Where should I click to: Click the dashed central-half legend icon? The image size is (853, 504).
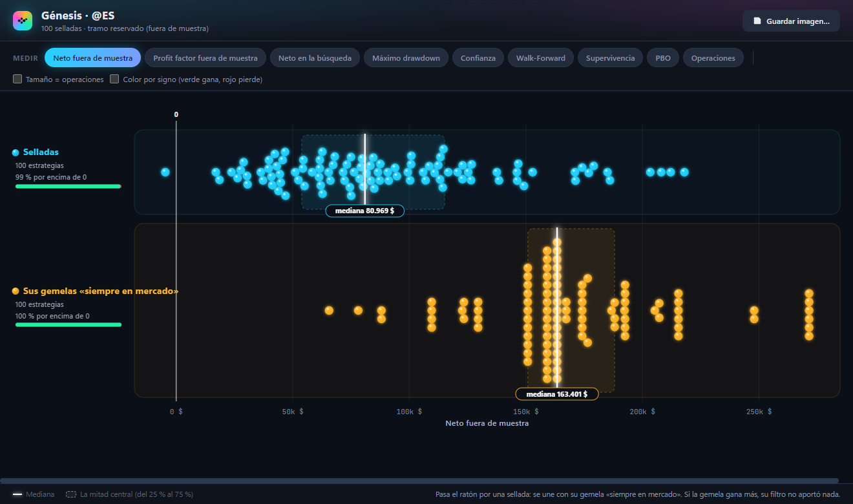pos(71,494)
